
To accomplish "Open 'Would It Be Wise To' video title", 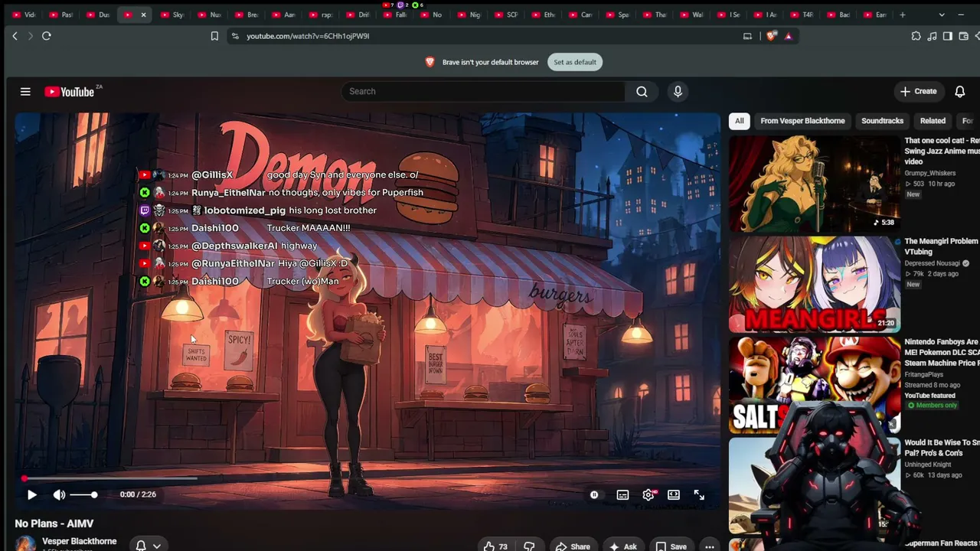I will [x=942, y=448].
